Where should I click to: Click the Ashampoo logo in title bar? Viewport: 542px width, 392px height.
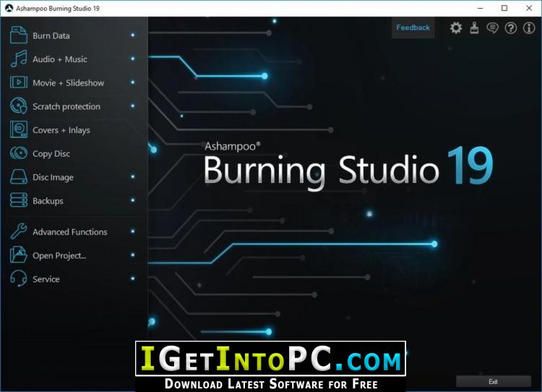9,8
